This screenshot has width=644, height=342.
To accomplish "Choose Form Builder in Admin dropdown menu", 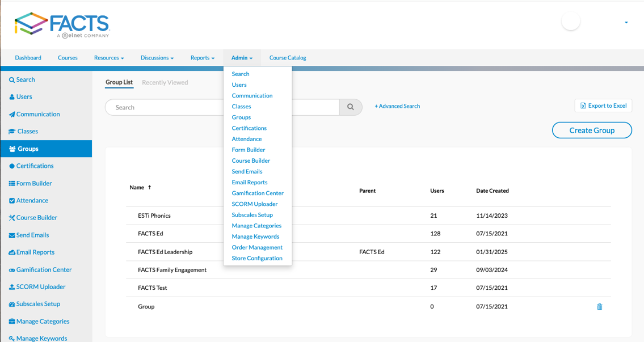I will tap(249, 150).
